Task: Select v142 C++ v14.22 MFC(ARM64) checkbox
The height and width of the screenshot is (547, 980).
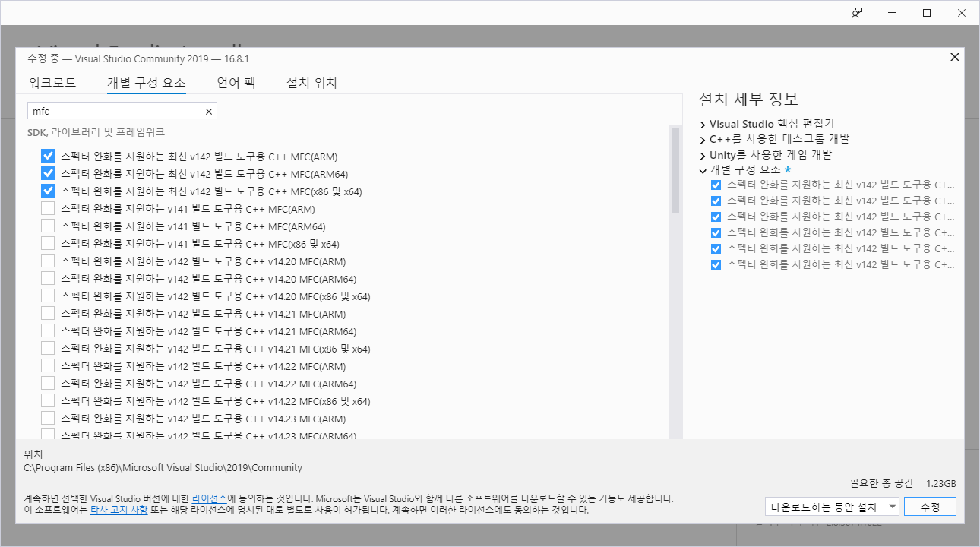Action: pyautogui.click(x=48, y=384)
